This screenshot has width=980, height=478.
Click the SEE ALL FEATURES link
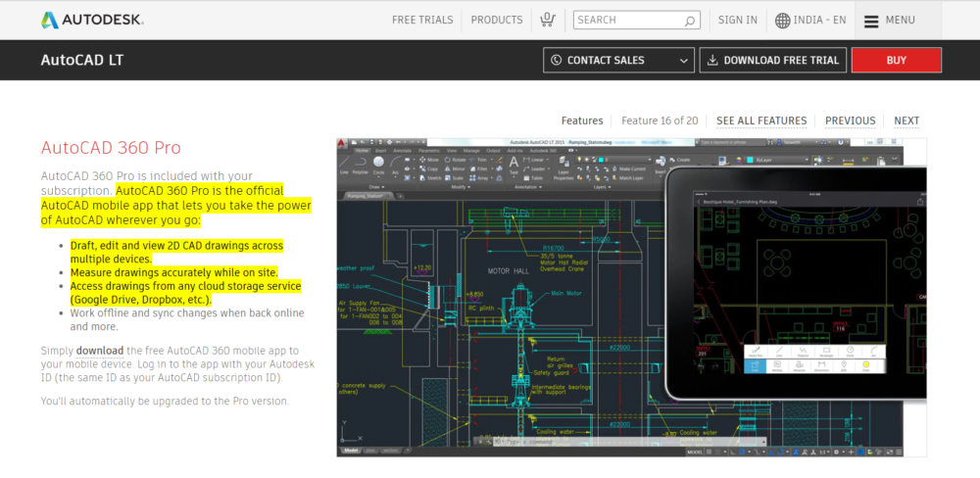pyautogui.click(x=761, y=120)
